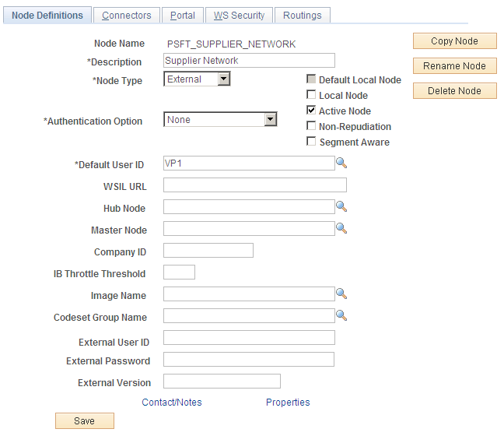The image size is (504, 436).
Task: Focus the Default User ID field
Action: pyautogui.click(x=249, y=163)
